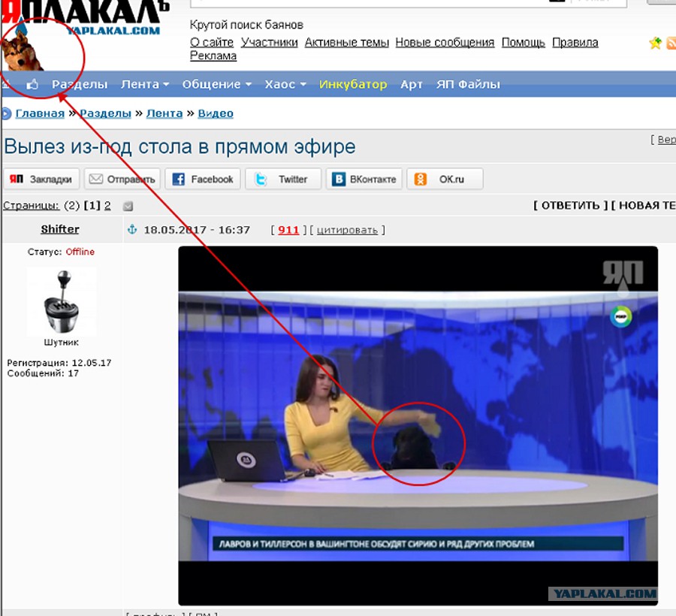
Task: Share via the Отправить email button
Action: 122,179
